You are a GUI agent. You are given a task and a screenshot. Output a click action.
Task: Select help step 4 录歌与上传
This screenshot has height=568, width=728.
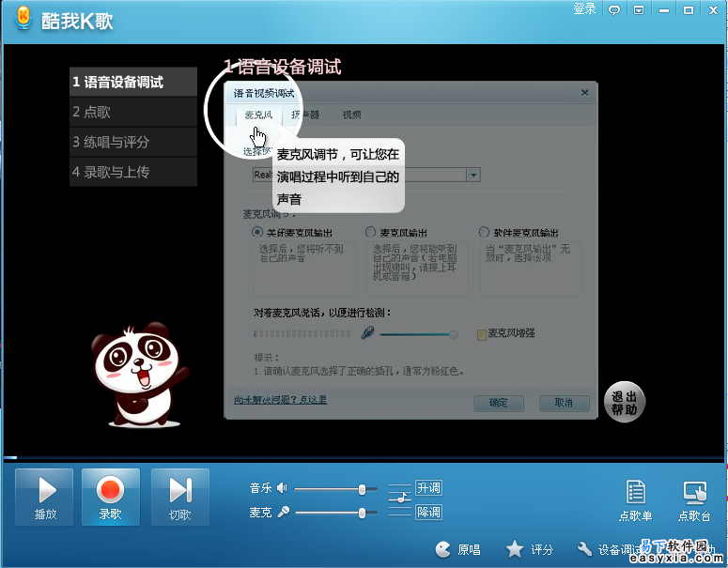click(x=133, y=172)
